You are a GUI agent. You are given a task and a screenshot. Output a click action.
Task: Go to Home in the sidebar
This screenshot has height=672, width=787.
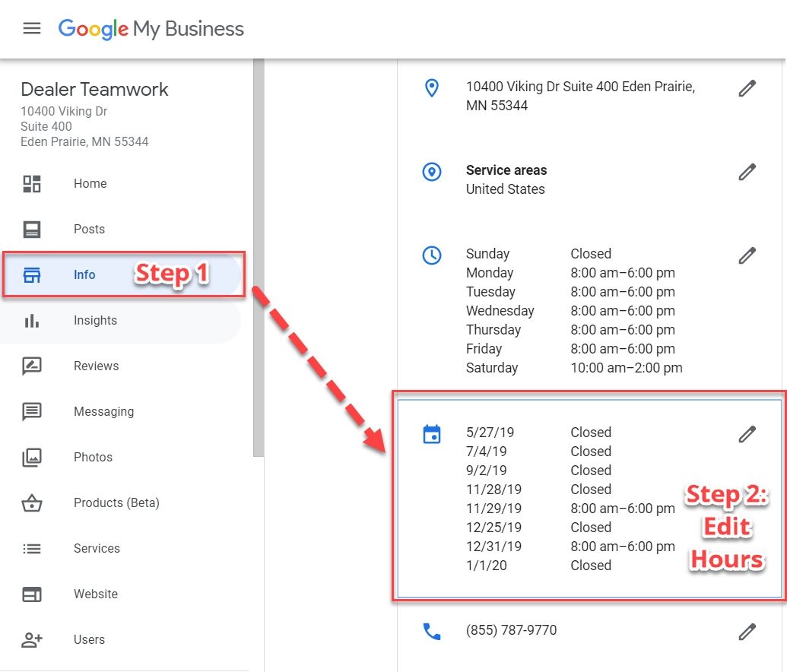(90, 184)
